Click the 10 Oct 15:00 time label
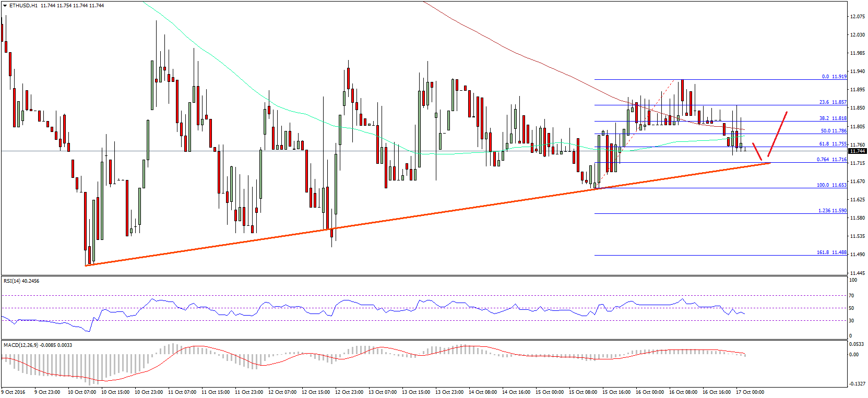 coord(114,392)
